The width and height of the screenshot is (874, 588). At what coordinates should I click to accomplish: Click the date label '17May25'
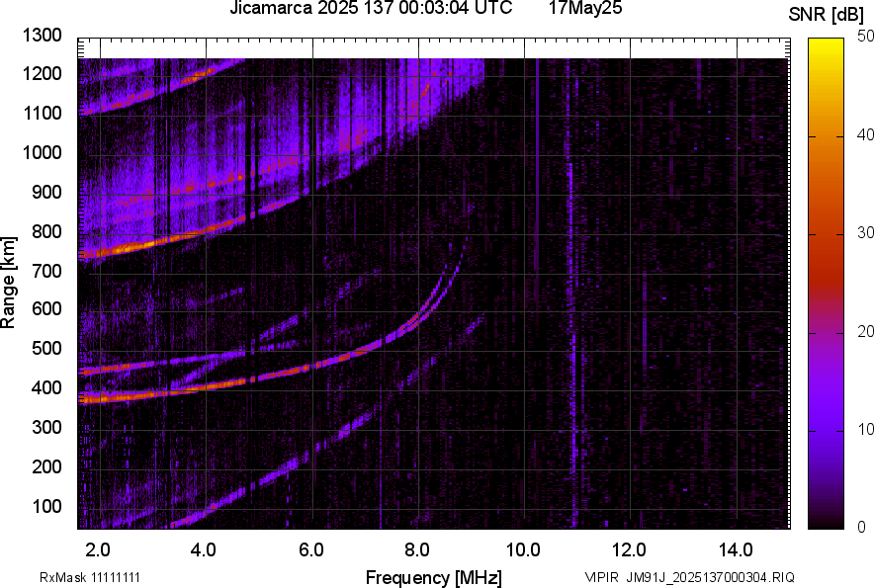[x=585, y=8]
